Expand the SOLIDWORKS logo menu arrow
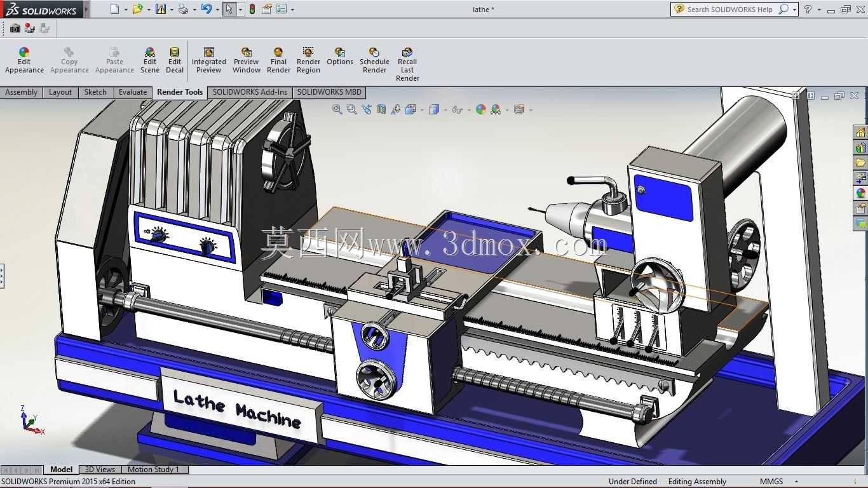The width and height of the screenshot is (868, 488). point(86,9)
